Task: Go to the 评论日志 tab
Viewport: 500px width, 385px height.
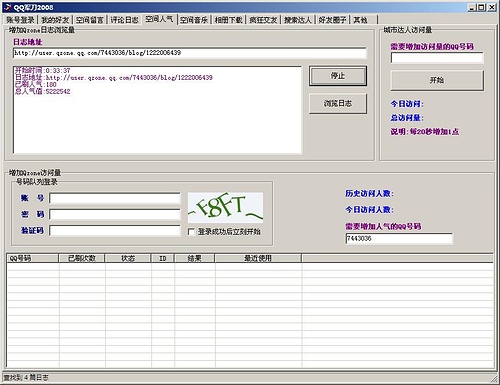Action: pyautogui.click(x=124, y=20)
